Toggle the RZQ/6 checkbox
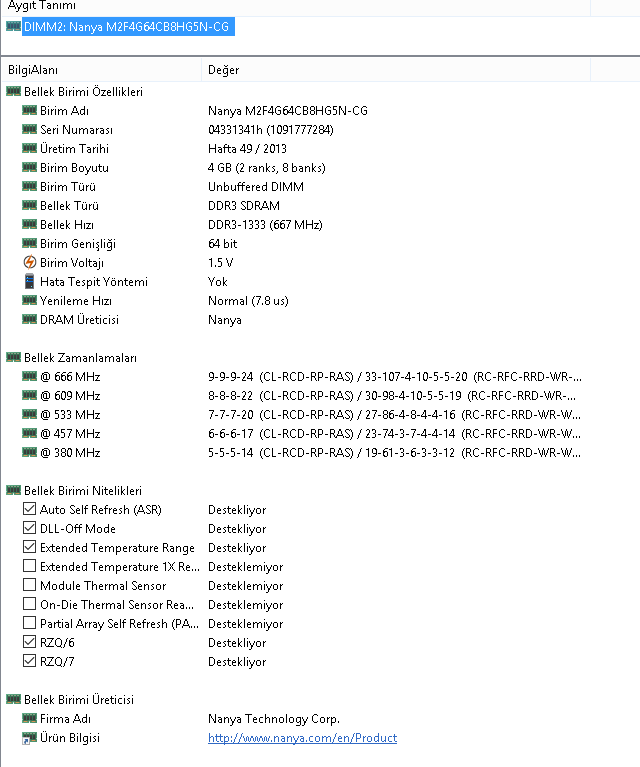The width and height of the screenshot is (640, 767). point(29,642)
